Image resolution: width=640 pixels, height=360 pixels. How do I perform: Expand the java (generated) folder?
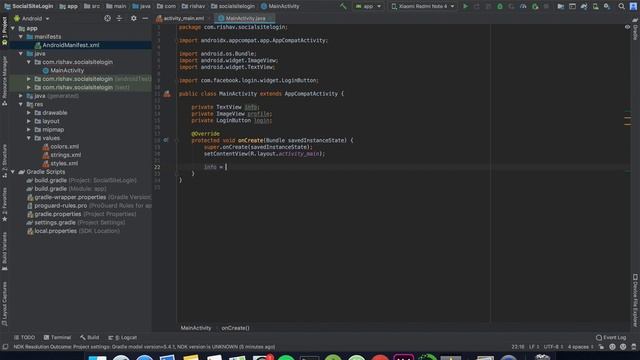[21, 96]
